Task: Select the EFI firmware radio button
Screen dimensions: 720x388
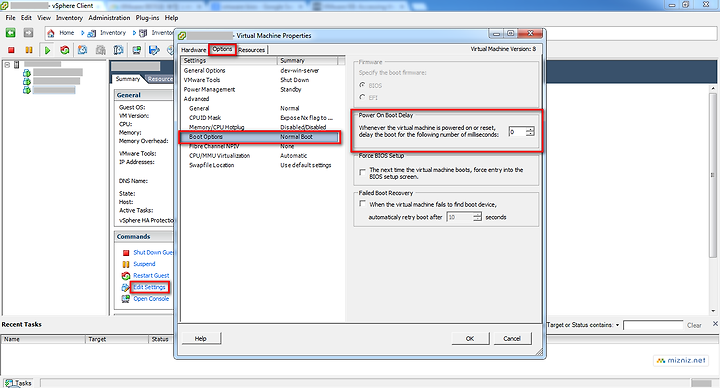Action: click(x=362, y=97)
